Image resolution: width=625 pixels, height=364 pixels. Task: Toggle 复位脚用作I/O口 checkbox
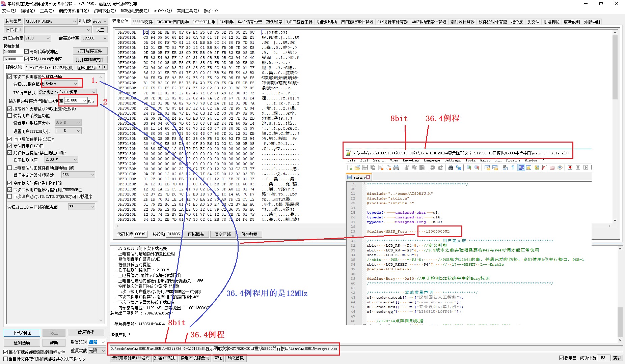[x=10, y=146]
